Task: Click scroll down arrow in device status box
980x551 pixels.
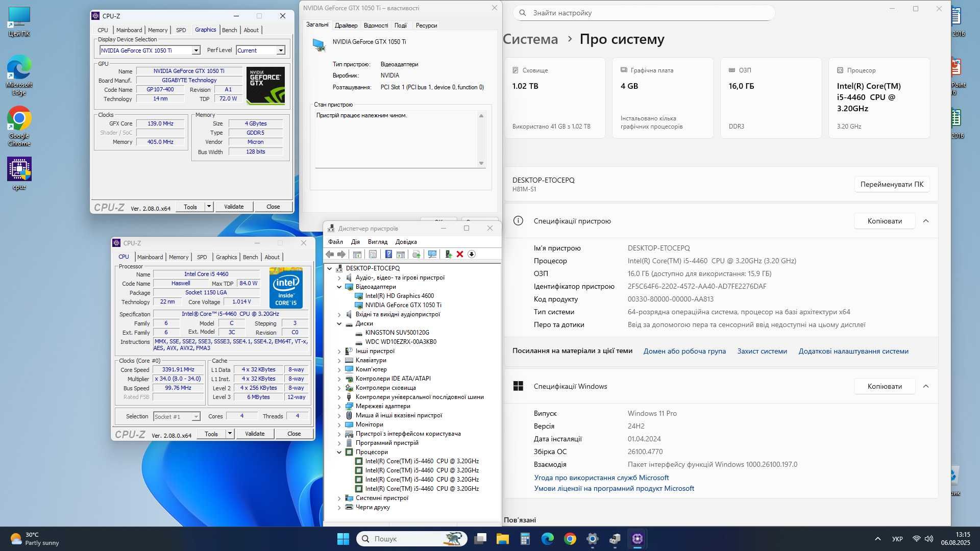Action: pyautogui.click(x=481, y=163)
